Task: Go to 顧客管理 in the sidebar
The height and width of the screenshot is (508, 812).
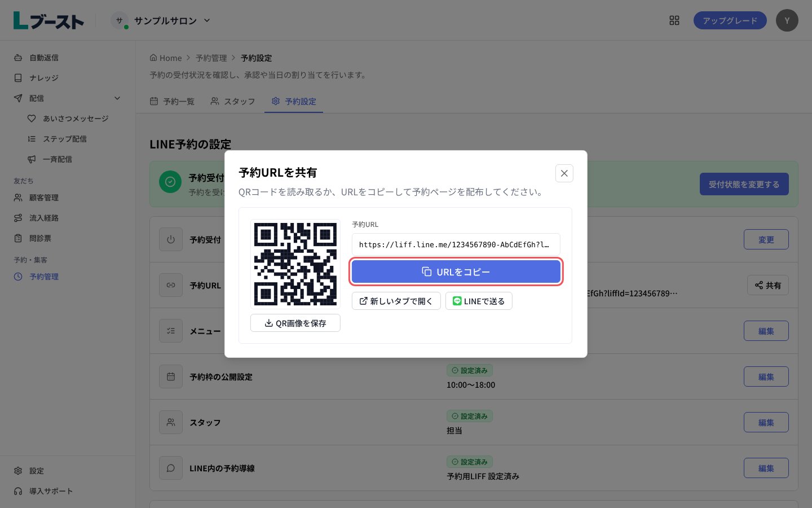Action: click(x=68, y=198)
